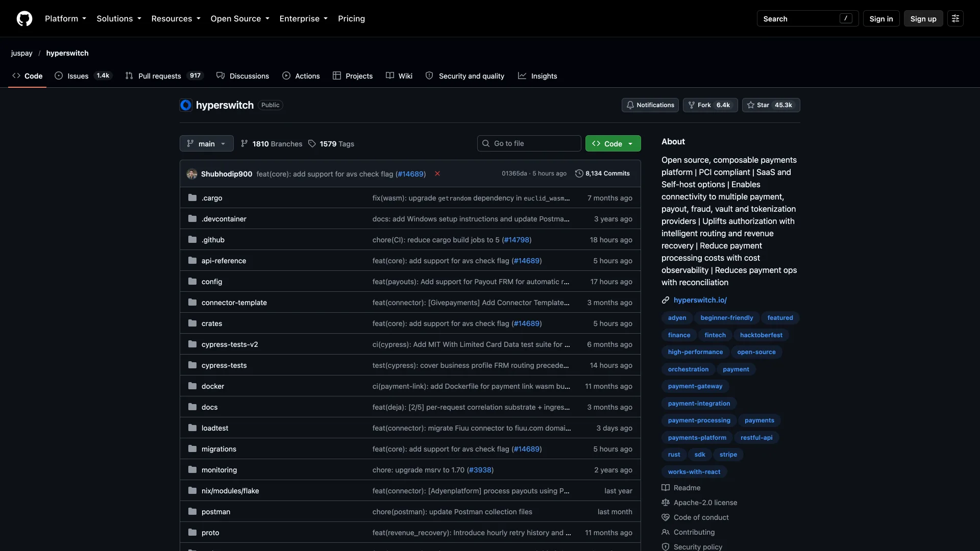Image resolution: width=980 pixels, height=551 pixels.
Task: Switch to the Pull requests tab
Action: [164, 76]
